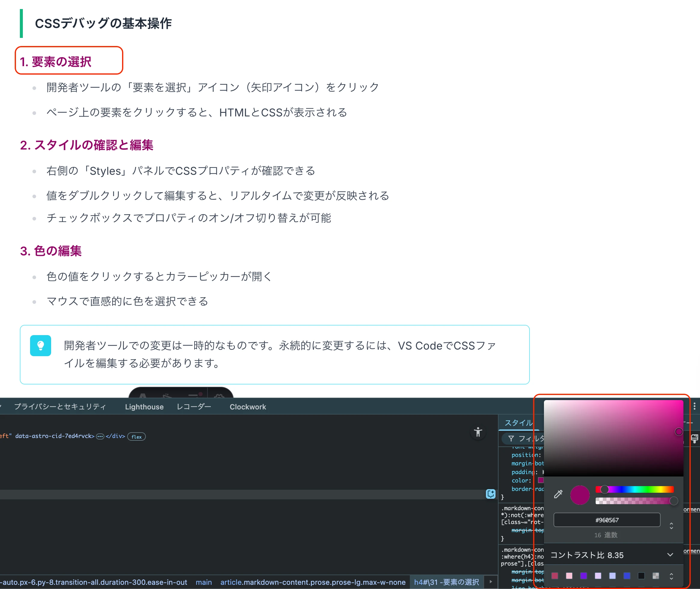The image size is (700, 589).
Task: Click article.markdown-content breadcrumb item
Action: (x=313, y=582)
